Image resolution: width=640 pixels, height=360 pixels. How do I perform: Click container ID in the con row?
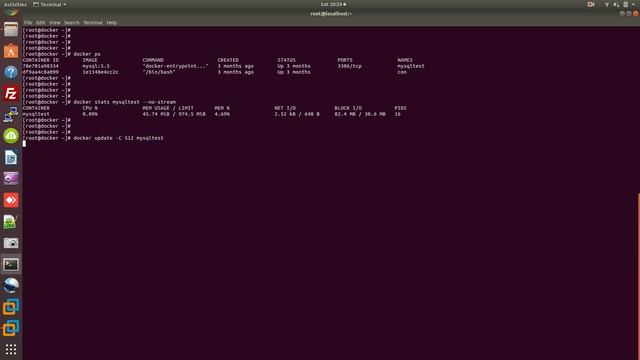(40, 72)
